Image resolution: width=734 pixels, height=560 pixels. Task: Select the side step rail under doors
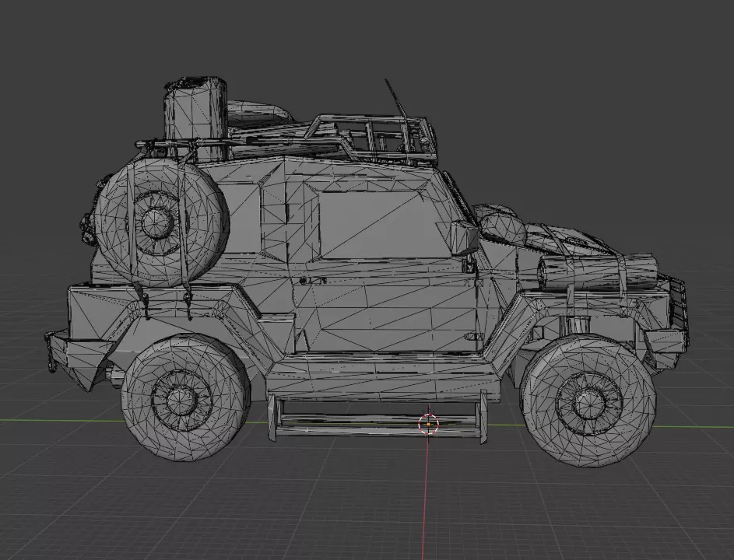tap(378, 418)
